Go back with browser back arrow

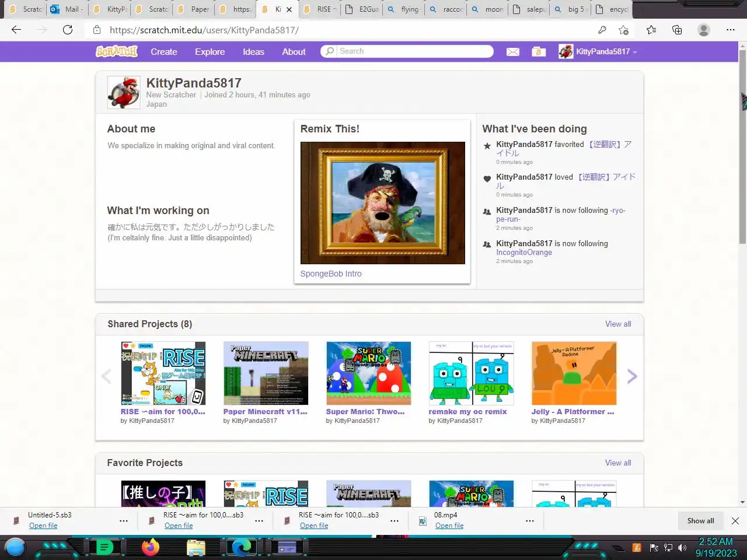pos(16,30)
